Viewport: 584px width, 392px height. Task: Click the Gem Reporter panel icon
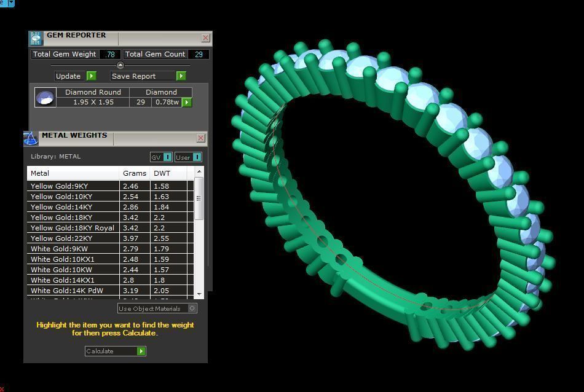tap(36, 38)
